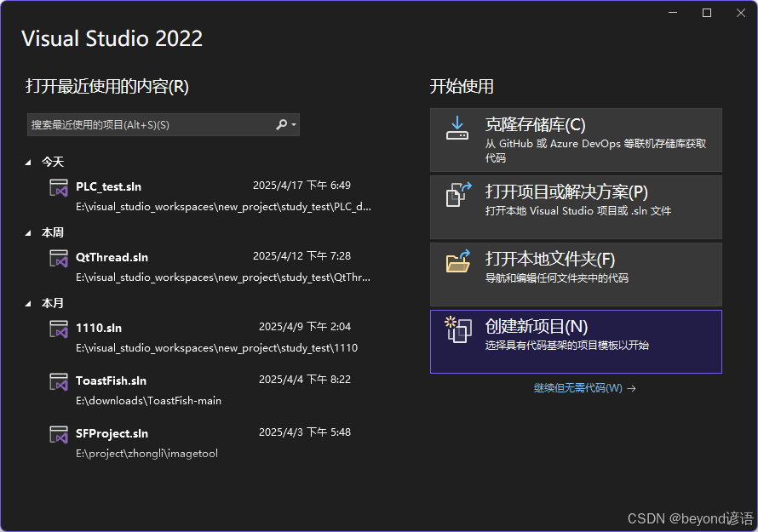This screenshot has height=532, width=758.
Task: Follow the 继续但无需代码(W) link
Action: click(584, 388)
